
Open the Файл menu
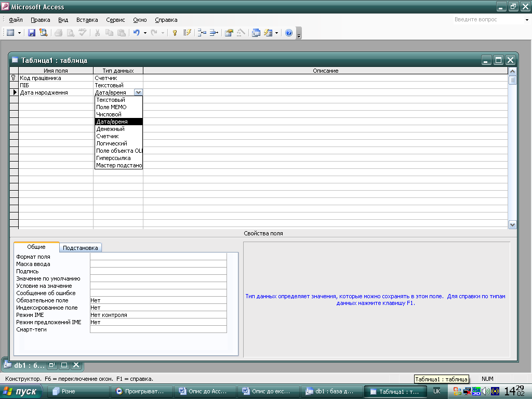[16, 20]
